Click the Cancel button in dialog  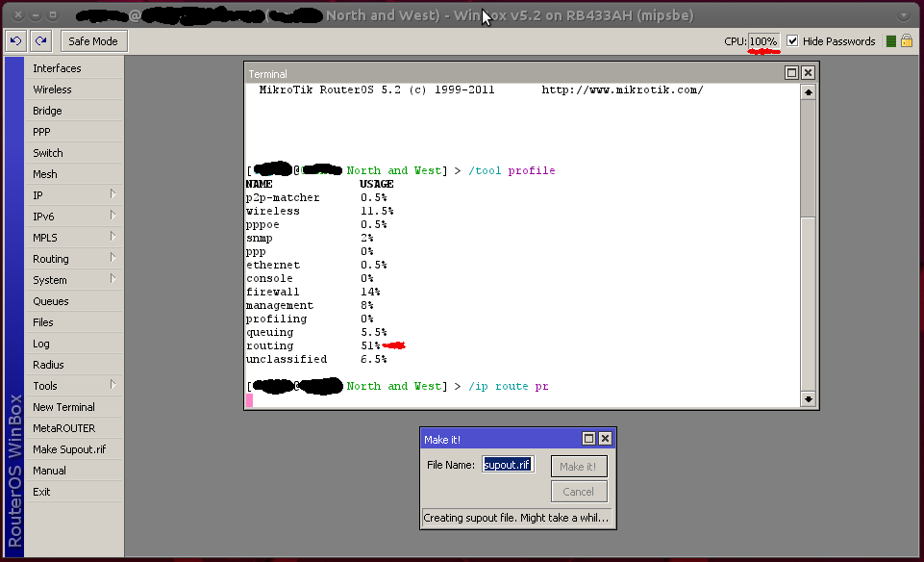(579, 492)
